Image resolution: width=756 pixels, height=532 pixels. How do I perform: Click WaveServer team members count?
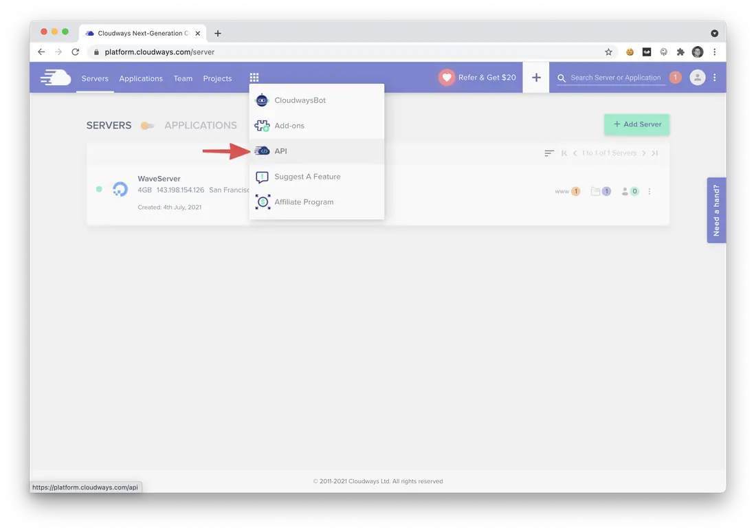[x=630, y=192]
